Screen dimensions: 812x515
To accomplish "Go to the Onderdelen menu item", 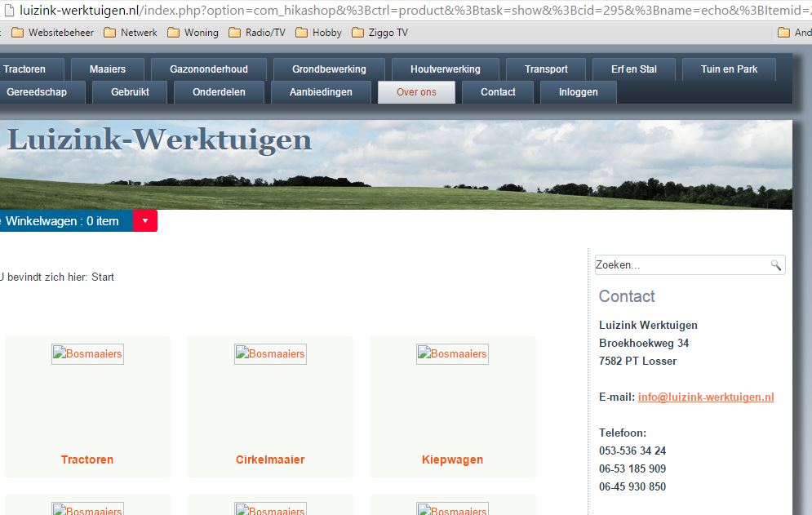I will pyautogui.click(x=219, y=92).
